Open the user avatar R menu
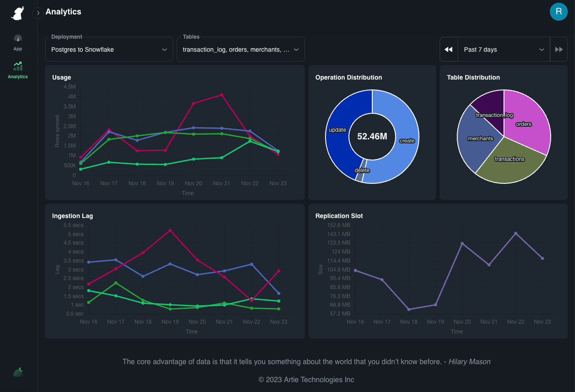 (x=558, y=12)
